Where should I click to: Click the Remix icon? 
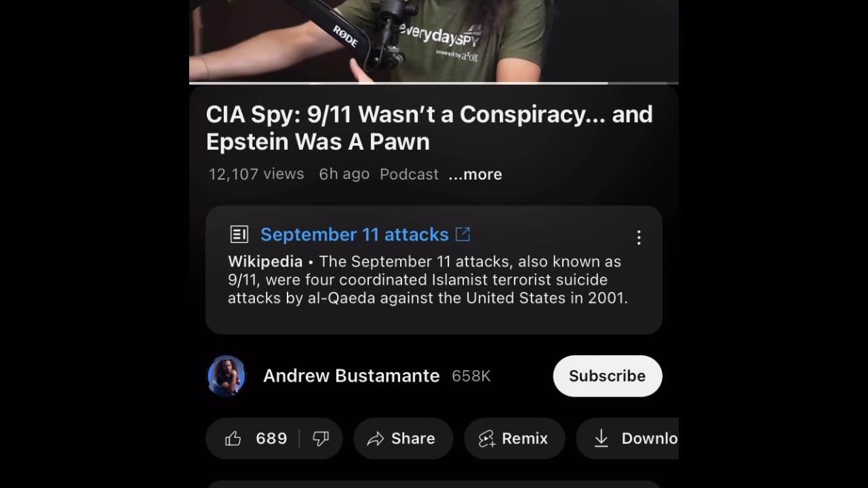point(487,439)
